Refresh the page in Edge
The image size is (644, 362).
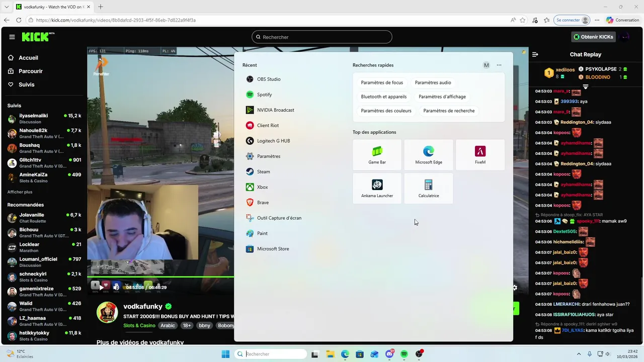(19, 20)
